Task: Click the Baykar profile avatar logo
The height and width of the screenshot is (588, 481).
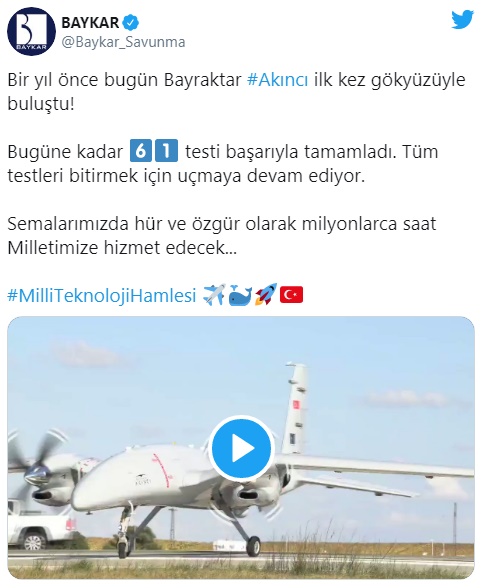Action: point(31,31)
